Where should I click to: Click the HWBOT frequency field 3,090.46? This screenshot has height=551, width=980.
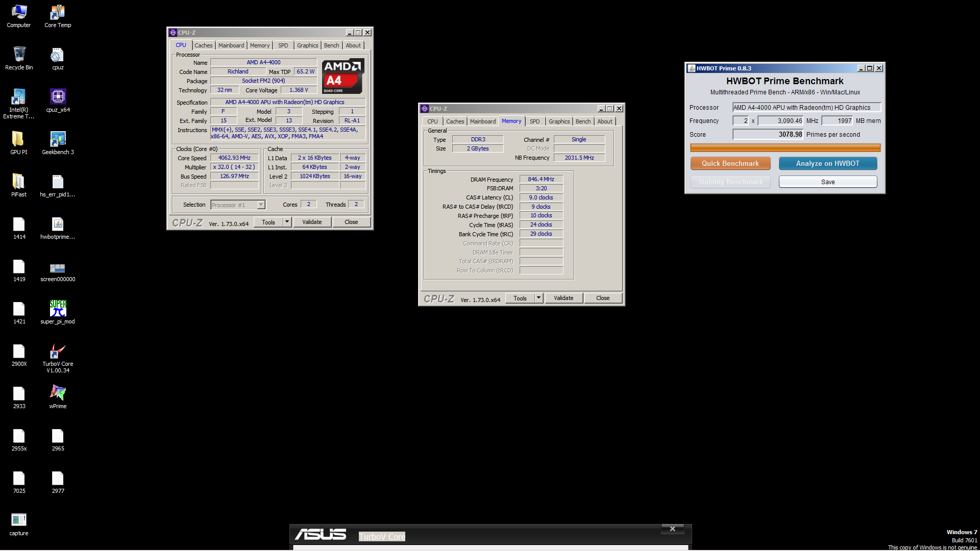[780, 120]
